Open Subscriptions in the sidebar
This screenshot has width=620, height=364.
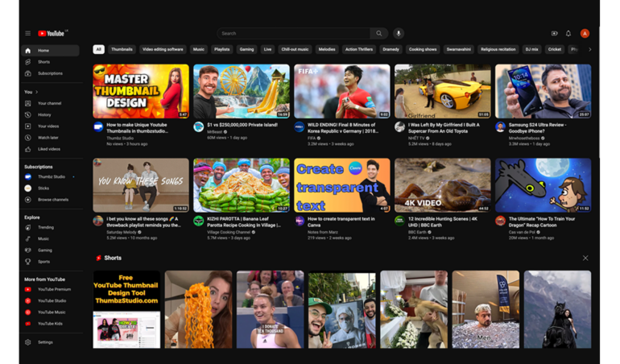[x=50, y=73]
